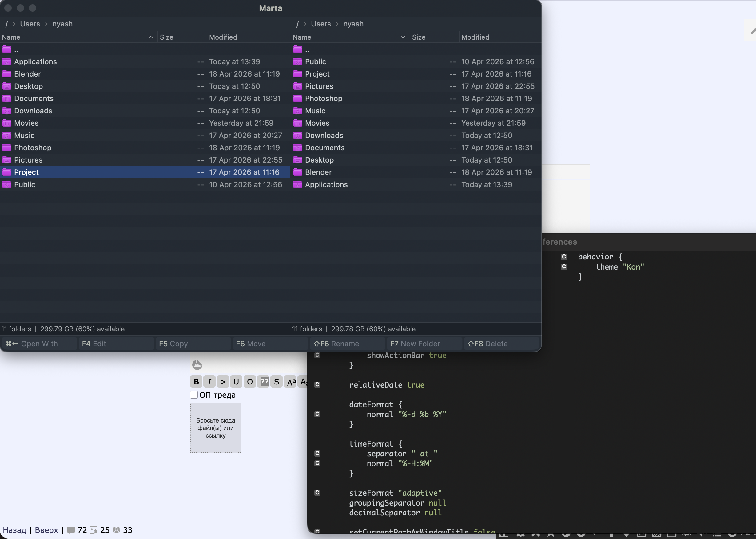
Task: Click the file drop zone "Бросьте сюда файл(ы)"
Action: click(x=216, y=428)
